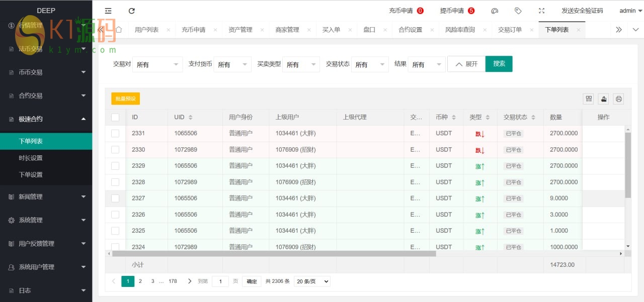Click the yellow 批量预设 button

click(125, 99)
